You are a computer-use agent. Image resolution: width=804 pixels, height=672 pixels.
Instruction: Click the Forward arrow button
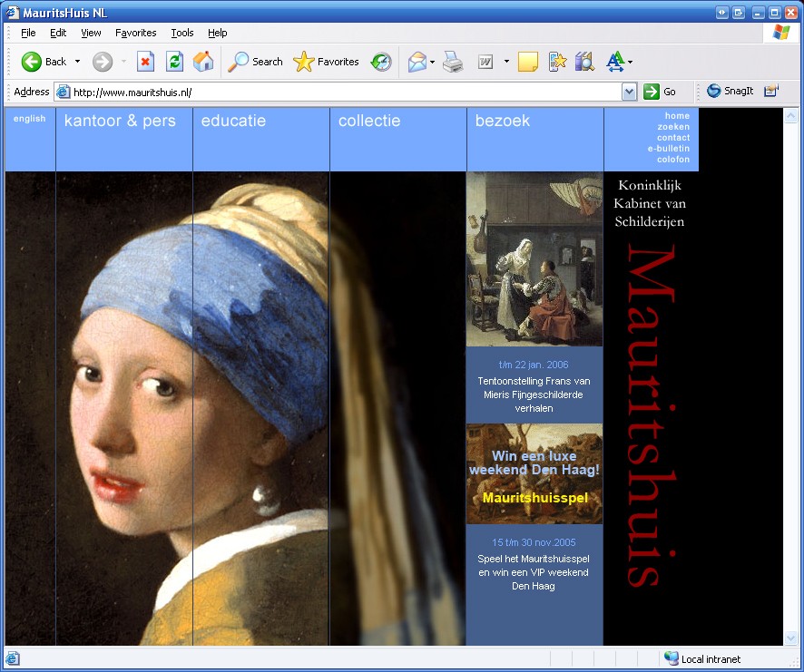102,62
